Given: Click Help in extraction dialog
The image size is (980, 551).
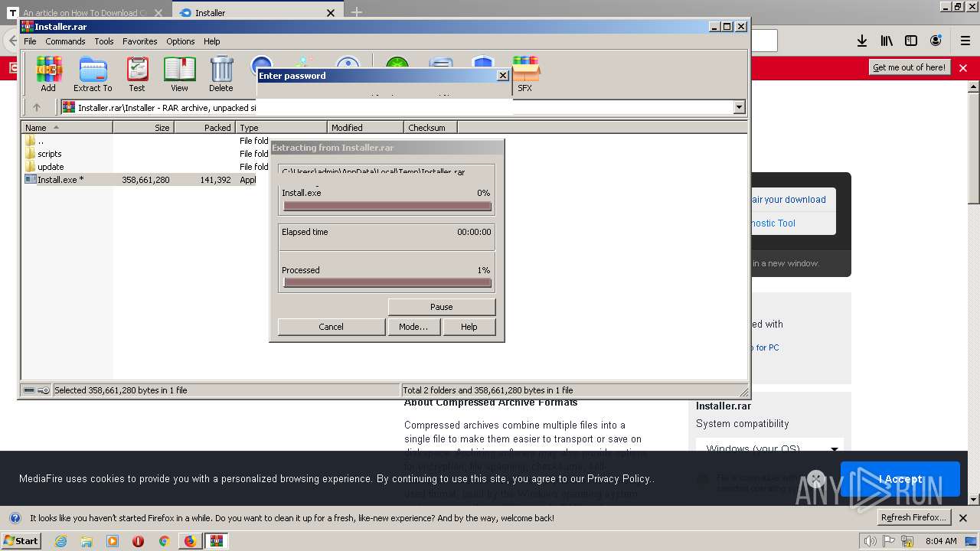Looking at the screenshot, I should [x=469, y=327].
